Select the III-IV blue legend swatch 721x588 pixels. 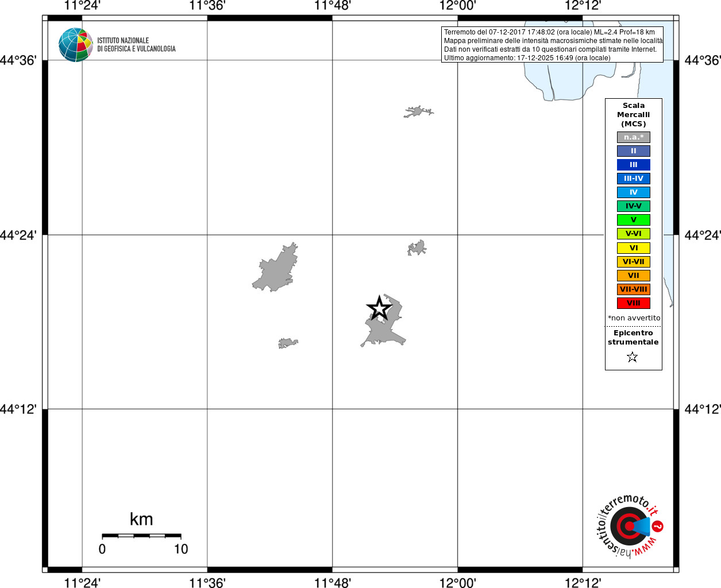[634, 179]
